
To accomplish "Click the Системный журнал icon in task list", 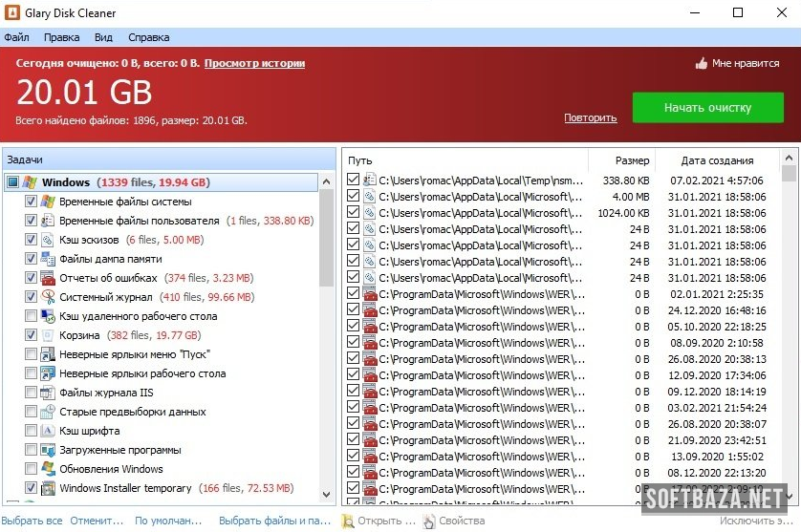I will 48,297.
